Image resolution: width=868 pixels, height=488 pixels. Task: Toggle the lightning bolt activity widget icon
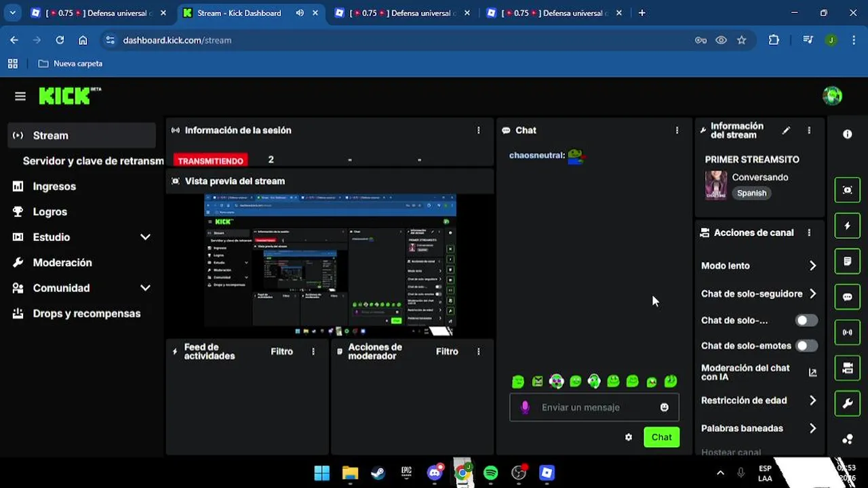(847, 226)
